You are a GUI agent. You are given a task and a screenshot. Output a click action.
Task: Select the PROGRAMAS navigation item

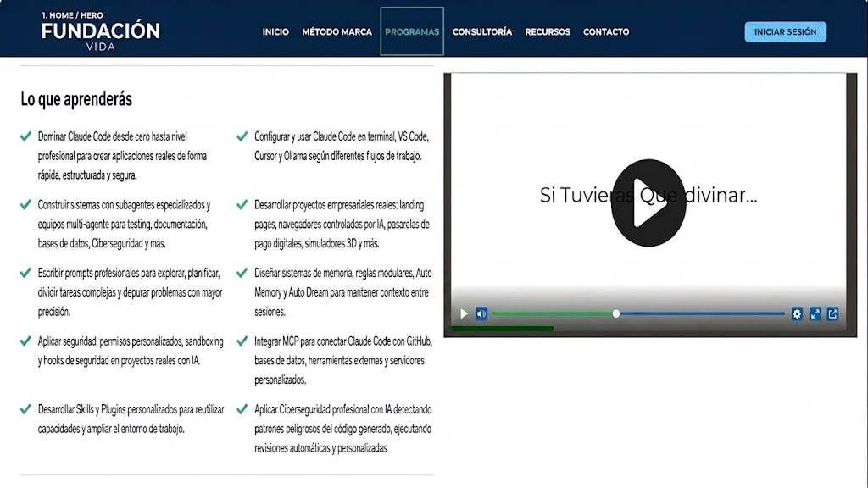412,32
